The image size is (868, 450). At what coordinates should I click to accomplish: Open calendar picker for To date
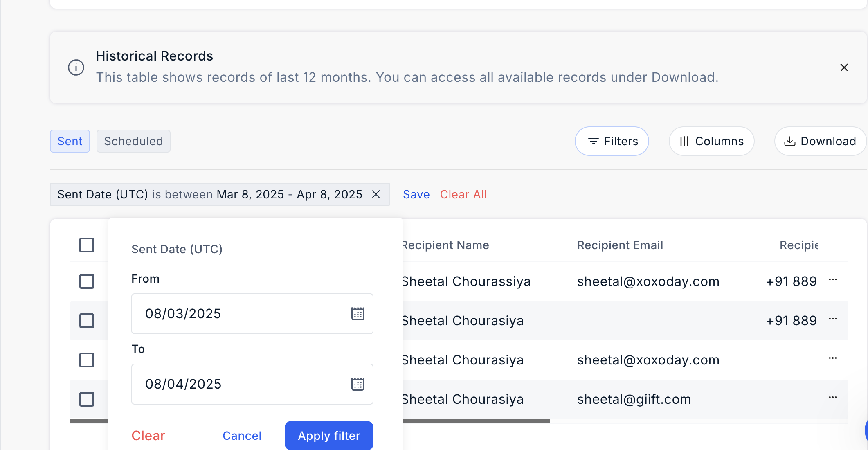point(358,384)
